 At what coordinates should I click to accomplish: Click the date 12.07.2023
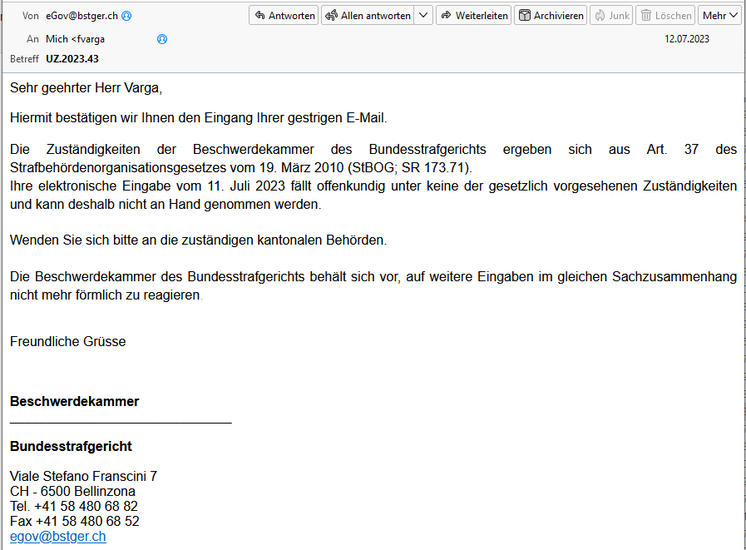pyautogui.click(x=687, y=39)
